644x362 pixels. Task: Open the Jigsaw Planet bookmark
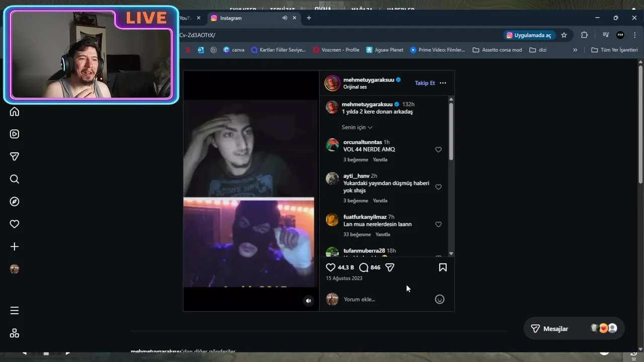[385, 50]
